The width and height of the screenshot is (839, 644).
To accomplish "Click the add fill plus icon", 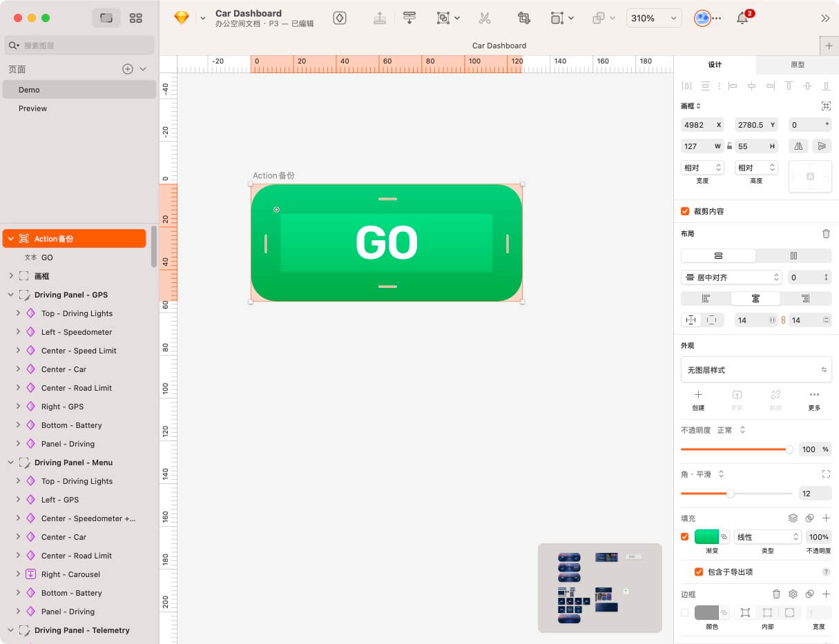I will 826,518.
